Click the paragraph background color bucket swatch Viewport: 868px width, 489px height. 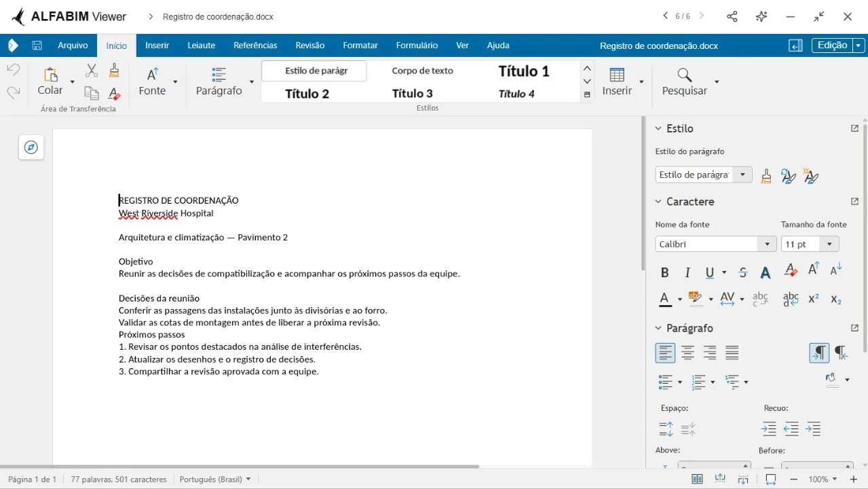click(x=831, y=379)
